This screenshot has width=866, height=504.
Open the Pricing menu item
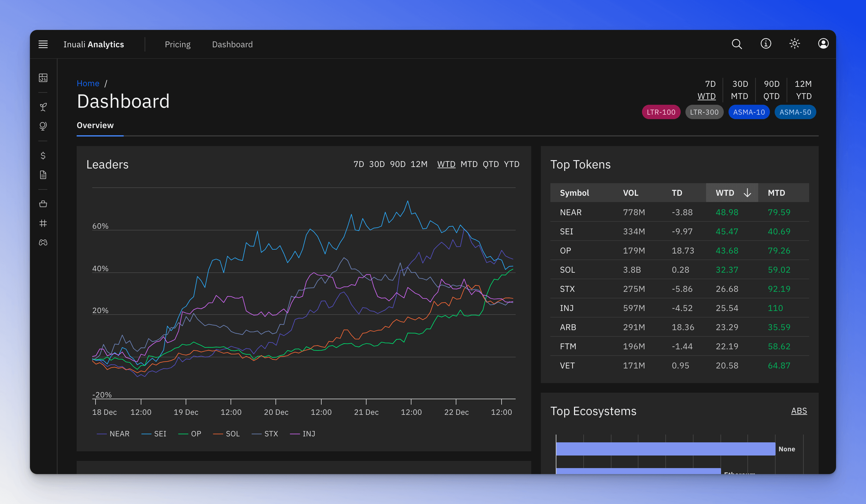(178, 44)
